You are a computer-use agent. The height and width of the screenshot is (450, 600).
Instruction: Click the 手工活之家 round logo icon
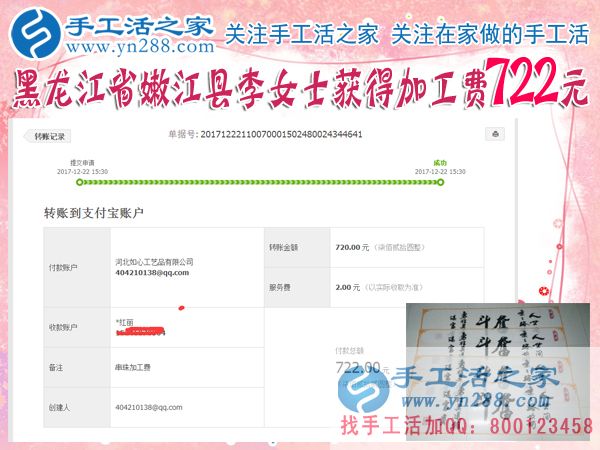pyautogui.click(x=35, y=33)
